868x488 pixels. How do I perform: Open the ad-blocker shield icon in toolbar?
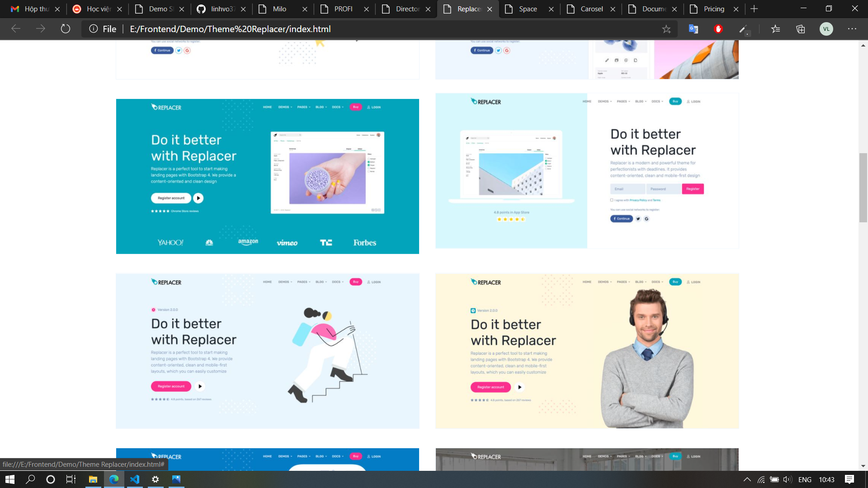tap(718, 28)
